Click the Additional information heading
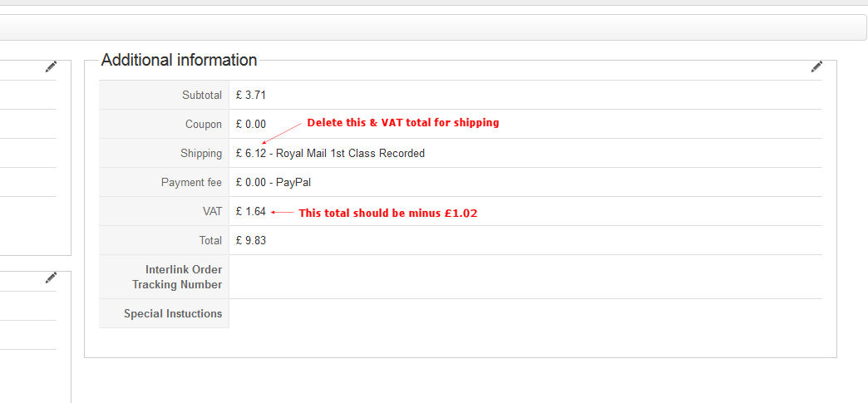This screenshot has width=868, height=403. 179,60
